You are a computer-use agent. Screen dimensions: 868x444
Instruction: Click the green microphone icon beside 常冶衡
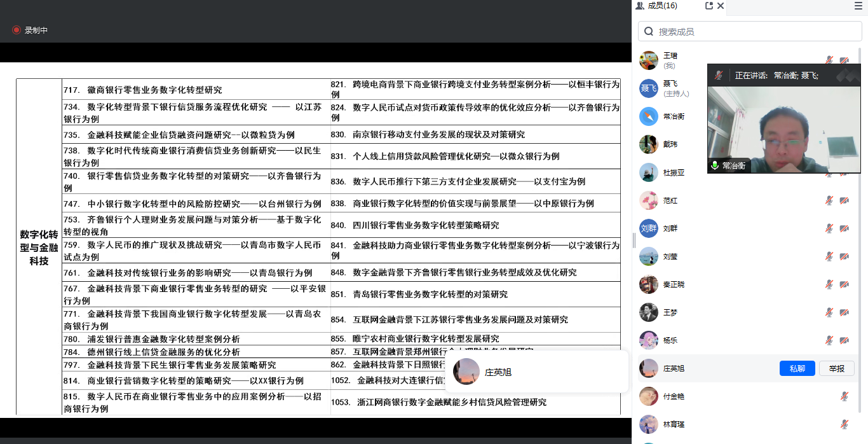[x=715, y=165]
